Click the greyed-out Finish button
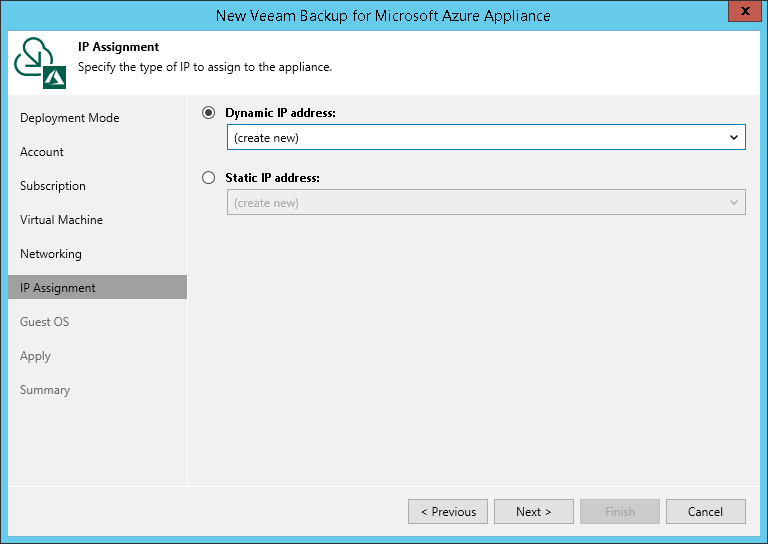Viewport: 768px width, 544px height. pyautogui.click(x=620, y=512)
